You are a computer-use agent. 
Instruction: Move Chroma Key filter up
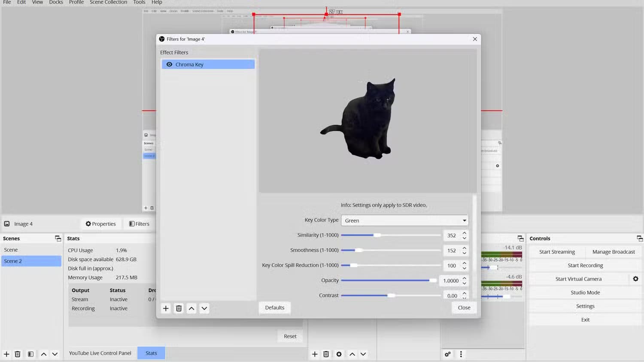191,308
